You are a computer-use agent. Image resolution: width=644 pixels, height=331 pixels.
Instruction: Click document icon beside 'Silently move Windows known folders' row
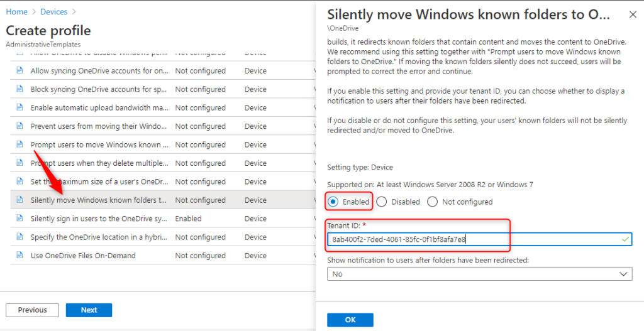[x=19, y=199]
